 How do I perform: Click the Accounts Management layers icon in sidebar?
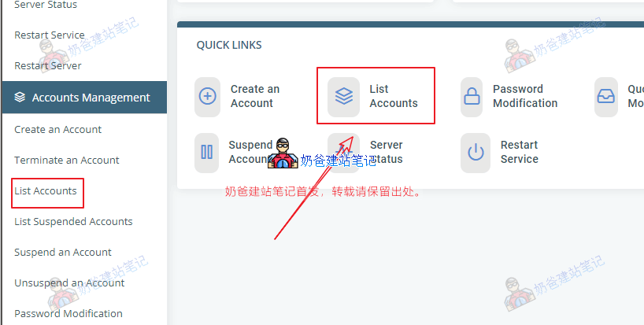[x=20, y=98]
